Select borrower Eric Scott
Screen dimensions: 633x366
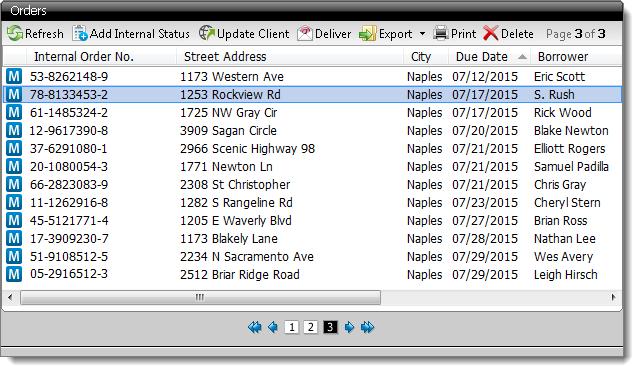pos(560,77)
